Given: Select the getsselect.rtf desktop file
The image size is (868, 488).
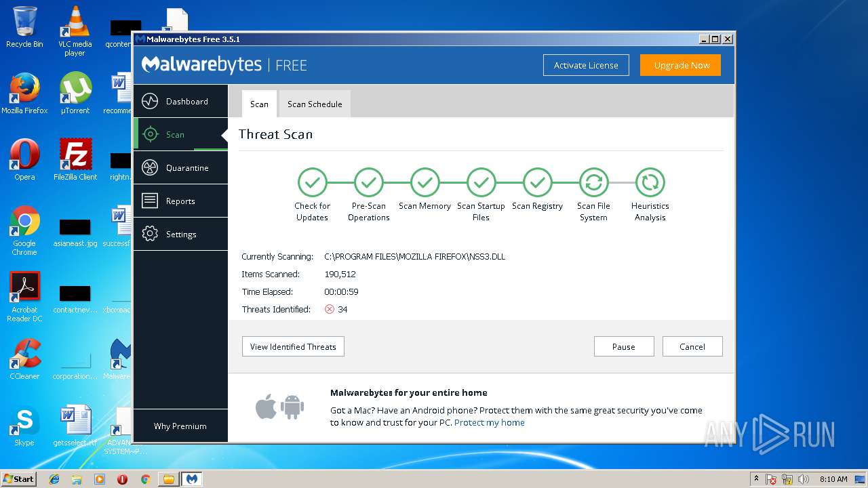Looking at the screenshot, I should (75, 426).
